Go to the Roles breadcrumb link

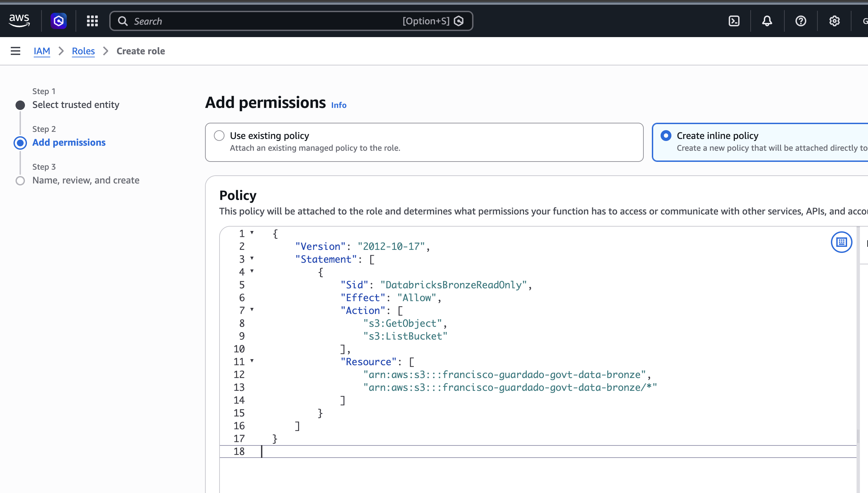click(83, 51)
